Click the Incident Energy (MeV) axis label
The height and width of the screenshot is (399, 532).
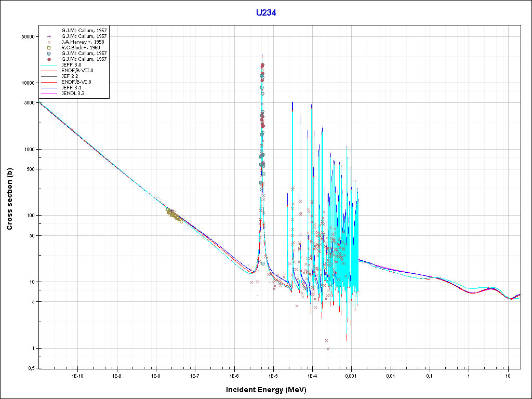265,390
